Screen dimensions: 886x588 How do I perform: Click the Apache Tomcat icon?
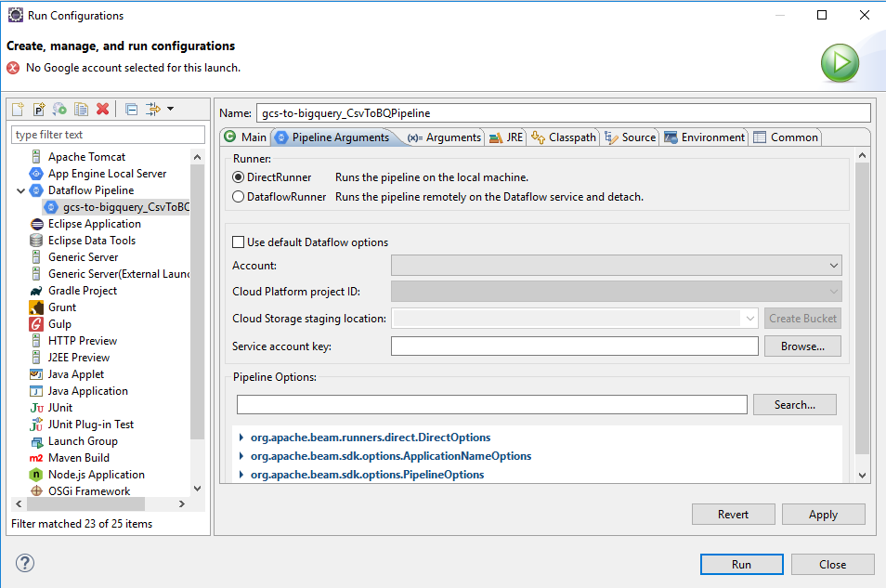click(x=36, y=157)
